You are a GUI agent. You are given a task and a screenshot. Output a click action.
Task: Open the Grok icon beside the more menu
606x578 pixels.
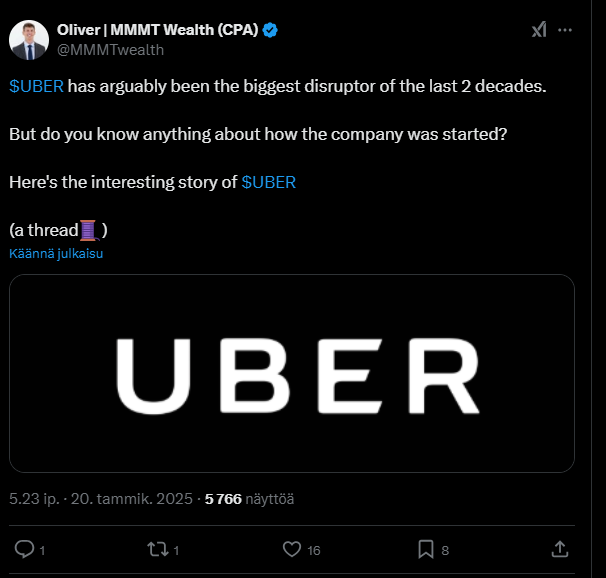point(539,30)
